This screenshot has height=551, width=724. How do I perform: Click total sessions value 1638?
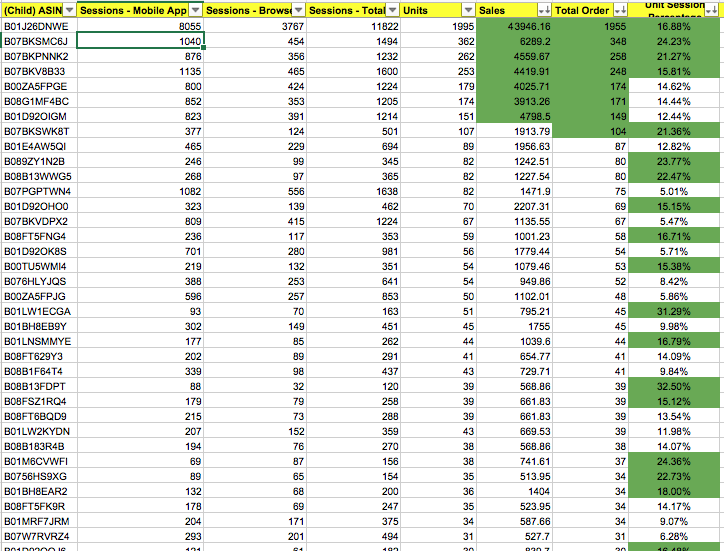pyautogui.click(x=353, y=192)
